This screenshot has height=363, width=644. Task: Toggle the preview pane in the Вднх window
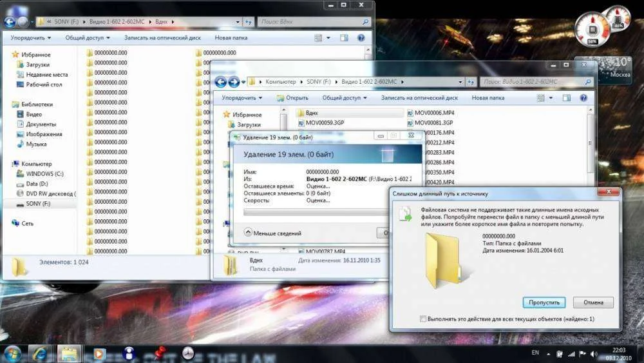pyautogui.click(x=344, y=38)
